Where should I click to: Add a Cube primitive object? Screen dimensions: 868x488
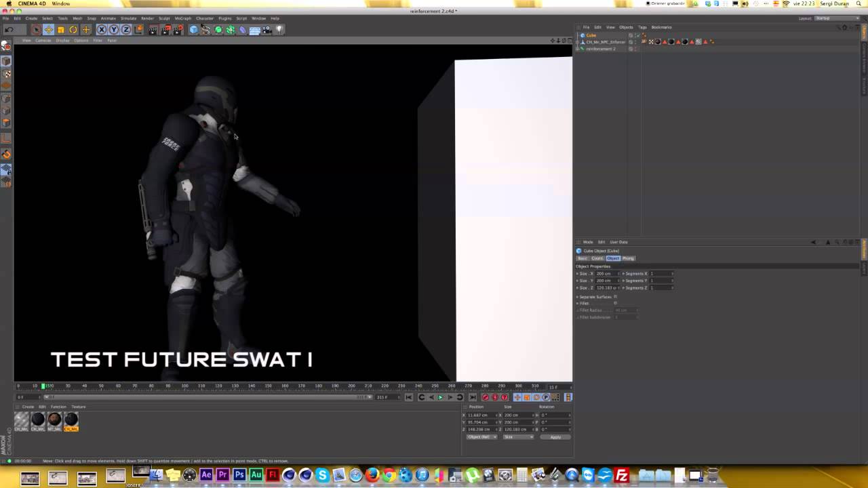tap(193, 30)
